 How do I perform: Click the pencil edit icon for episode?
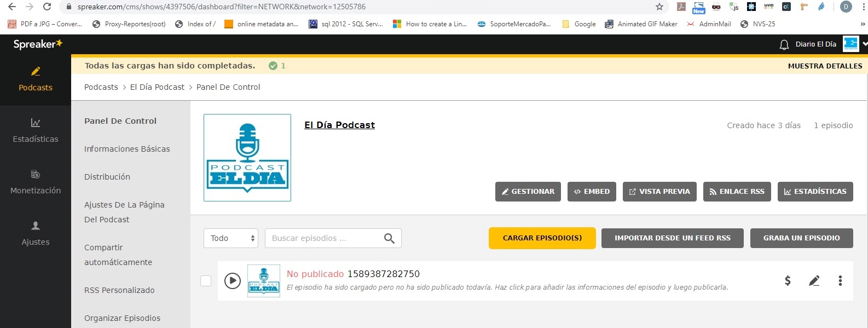point(814,281)
